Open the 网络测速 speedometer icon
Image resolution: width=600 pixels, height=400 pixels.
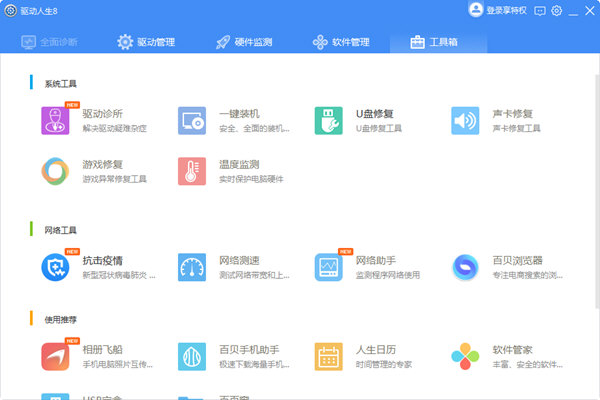(x=192, y=267)
